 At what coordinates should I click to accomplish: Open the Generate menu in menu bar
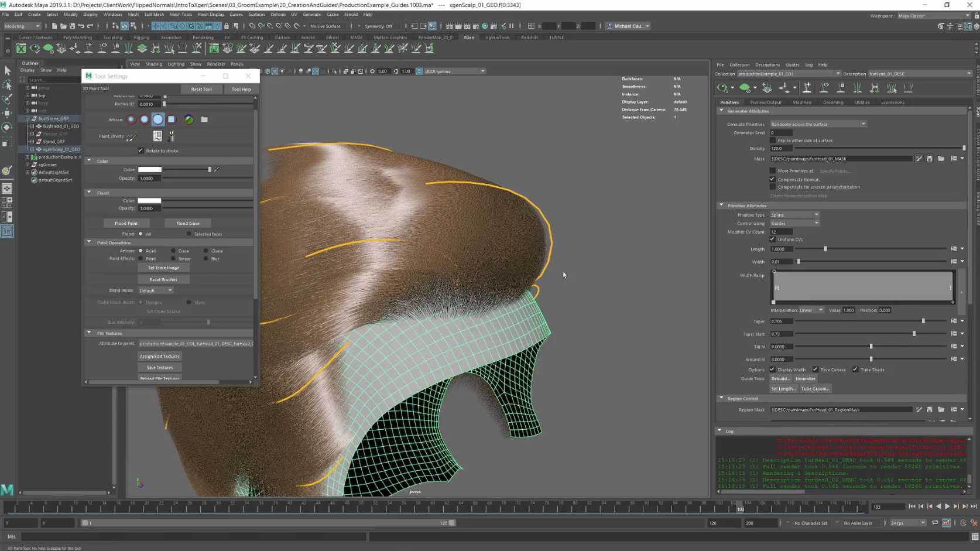coord(311,15)
